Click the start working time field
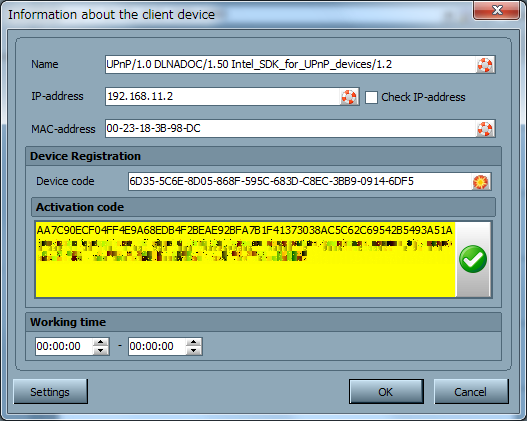The image size is (527, 421). tap(64, 346)
